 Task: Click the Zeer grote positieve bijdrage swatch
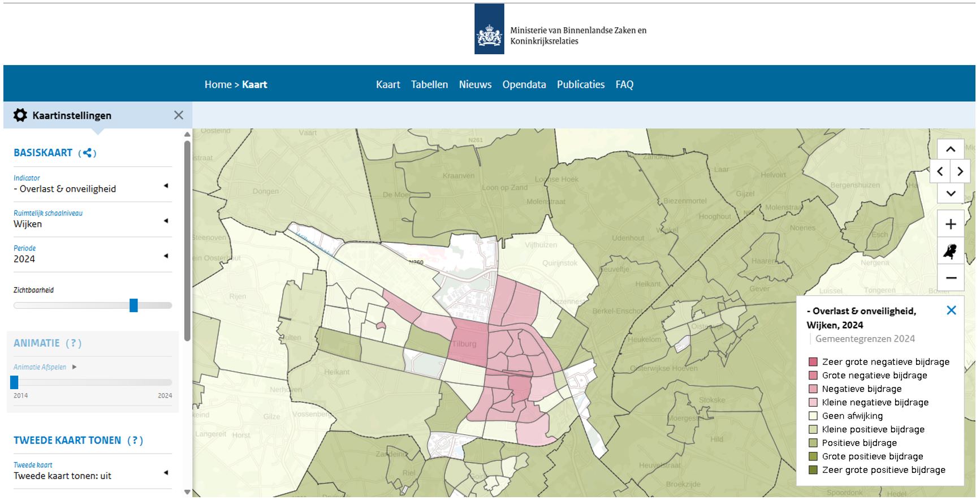pyautogui.click(x=813, y=470)
